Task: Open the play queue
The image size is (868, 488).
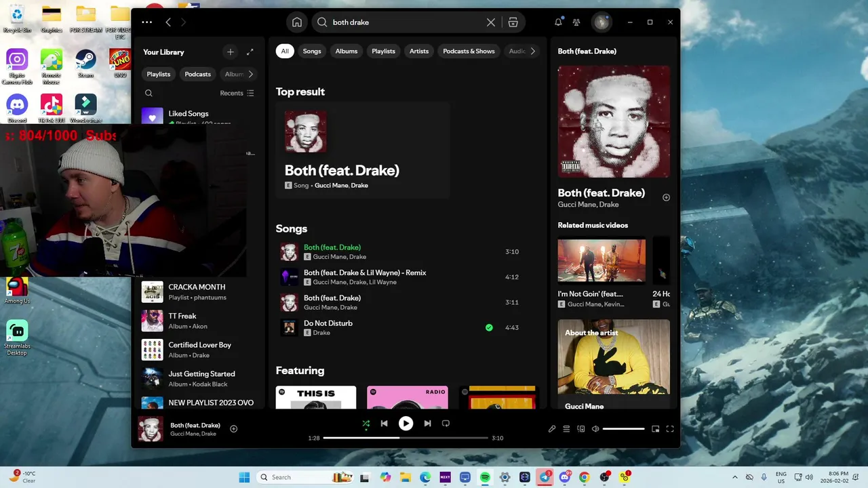Action: pos(566,428)
